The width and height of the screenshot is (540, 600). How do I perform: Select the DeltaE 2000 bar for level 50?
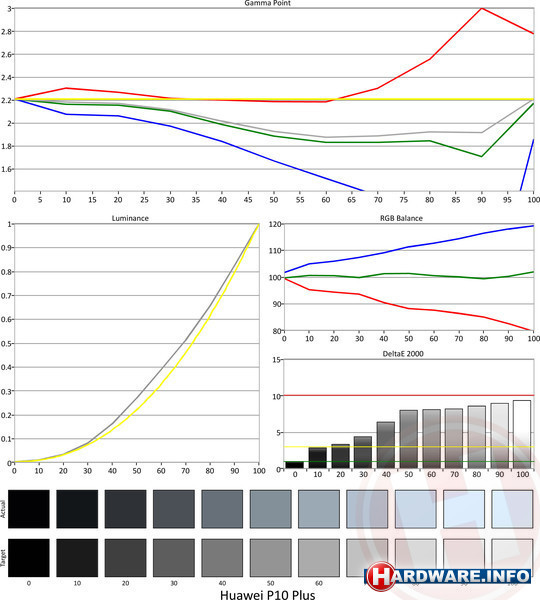click(x=408, y=439)
